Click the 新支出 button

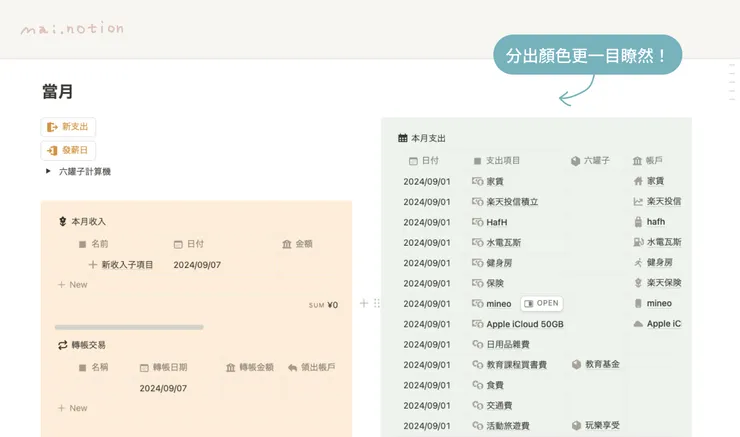[x=68, y=127]
